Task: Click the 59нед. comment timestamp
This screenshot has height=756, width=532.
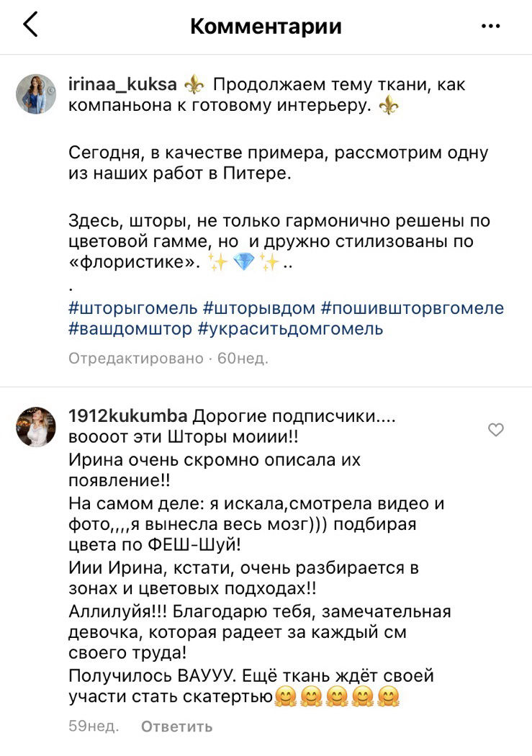Action: (x=94, y=726)
